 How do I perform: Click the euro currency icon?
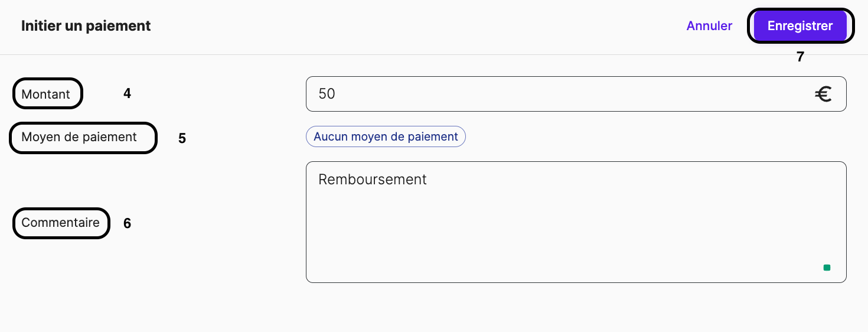coord(823,94)
